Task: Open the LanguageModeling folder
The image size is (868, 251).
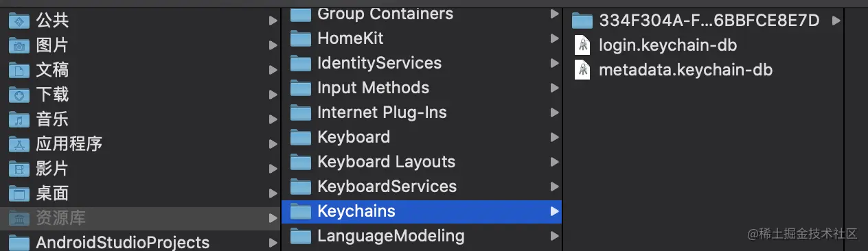Action: click(x=422, y=236)
